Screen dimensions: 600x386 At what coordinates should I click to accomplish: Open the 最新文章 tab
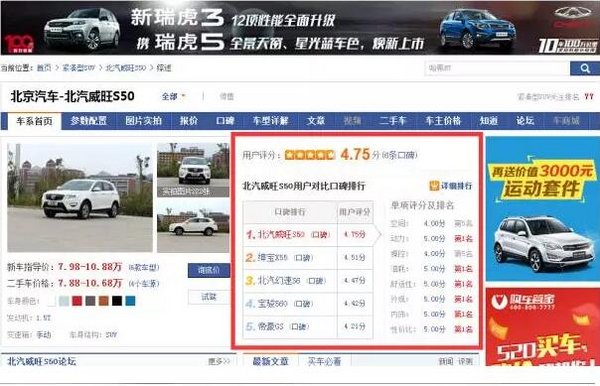270,361
